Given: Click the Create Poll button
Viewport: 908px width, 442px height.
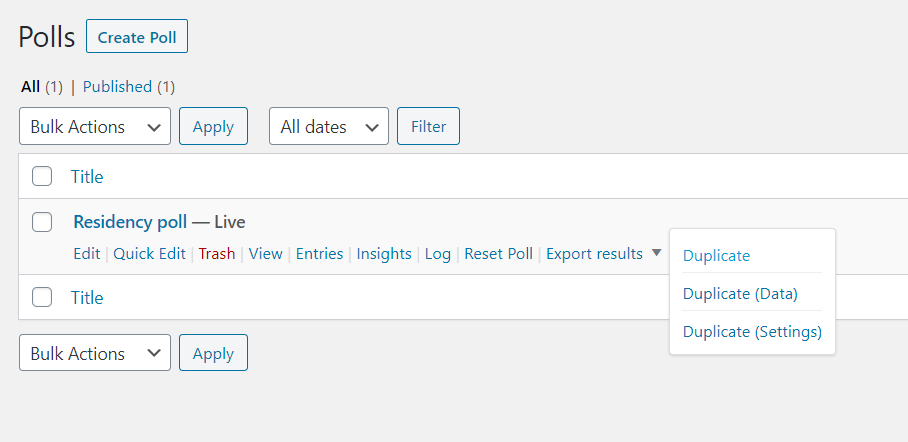Looking at the screenshot, I should click(x=137, y=36).
